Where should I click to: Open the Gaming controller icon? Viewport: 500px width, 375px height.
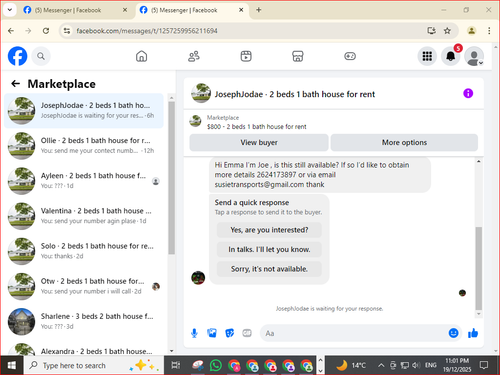pyautogui.click(x=350, y=56)
